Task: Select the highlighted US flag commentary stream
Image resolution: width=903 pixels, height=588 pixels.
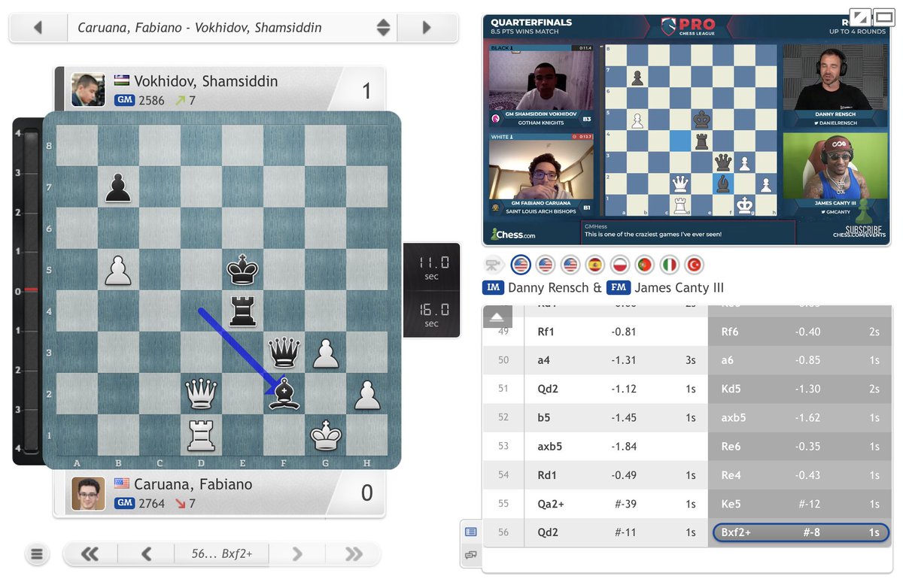Action: pos(520,265)
